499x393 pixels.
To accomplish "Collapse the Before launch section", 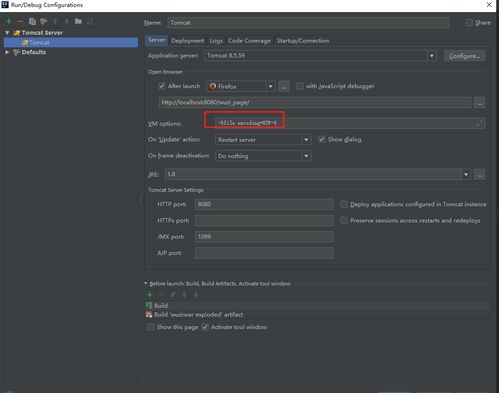I will [146, 283].
